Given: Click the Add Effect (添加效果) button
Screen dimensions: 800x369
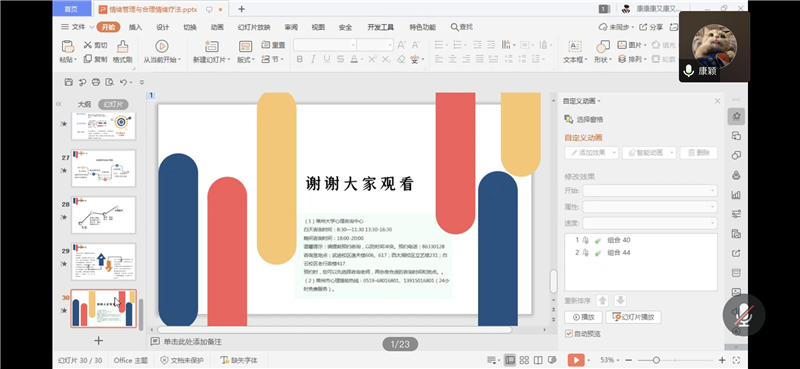Looking at the screenshot, I should pos(591,153).
